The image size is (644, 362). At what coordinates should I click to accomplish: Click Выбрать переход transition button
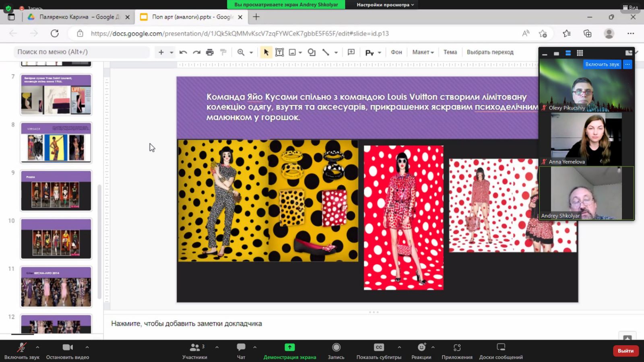pyautogui.click(x=490, y=52)
